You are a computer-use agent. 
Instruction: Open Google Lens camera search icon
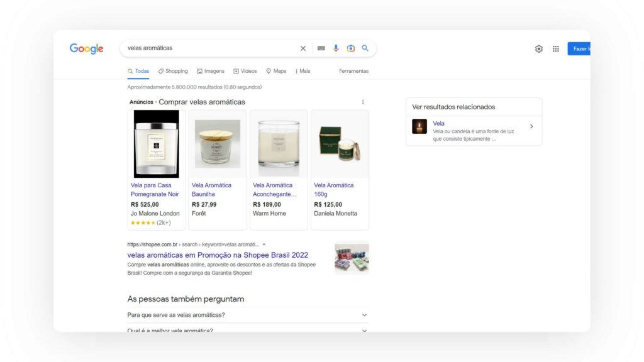(351, 48)
